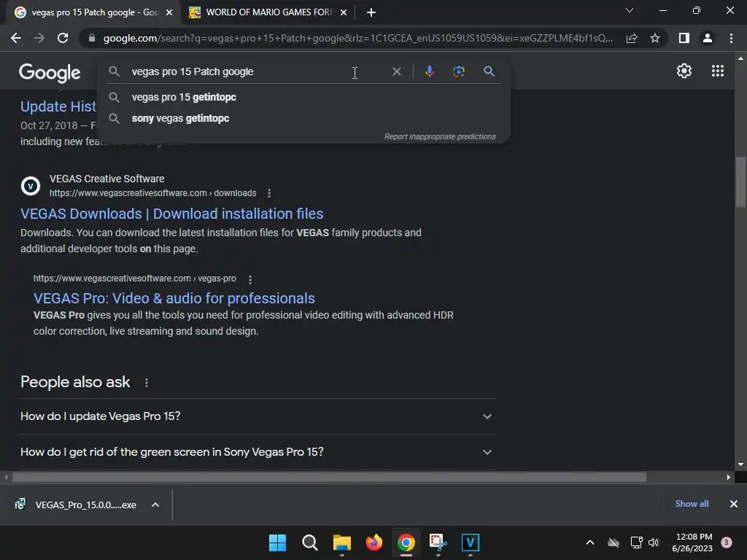
Task: Open VEGAS Pro from the taskbar
Action: (471, 542)
